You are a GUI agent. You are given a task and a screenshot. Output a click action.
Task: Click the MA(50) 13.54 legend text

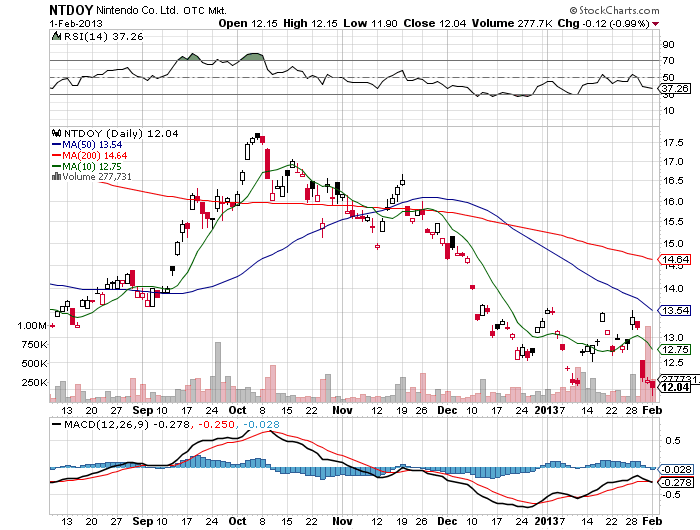coord(92,144)
